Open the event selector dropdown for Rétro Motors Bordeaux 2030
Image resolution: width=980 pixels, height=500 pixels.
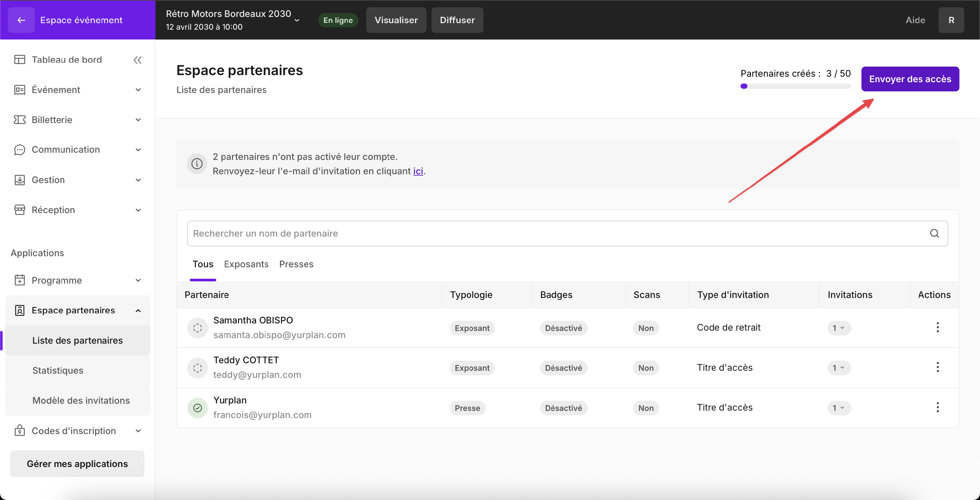click(297, 21)
